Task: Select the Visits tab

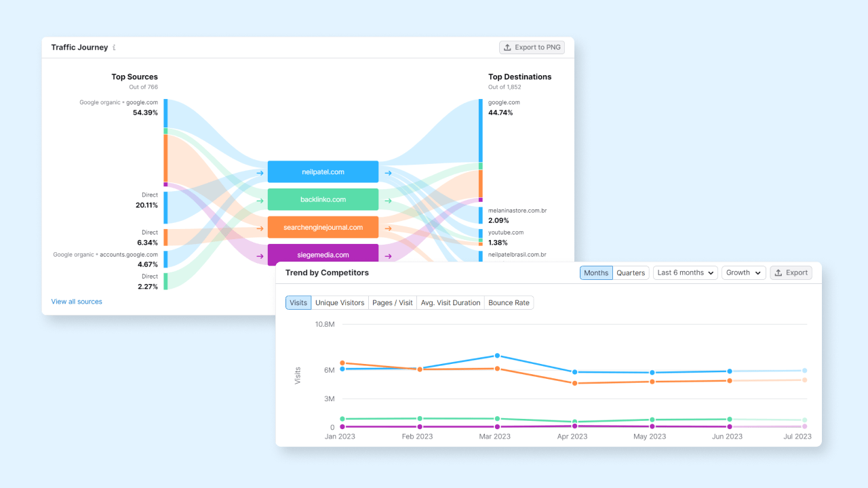Action: point(298,303)
